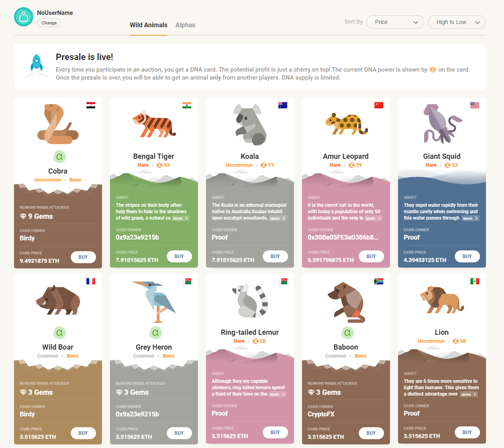Expand Bengal Tiger description with more
The width and height of the screenshot is (504, 448).
180,218
